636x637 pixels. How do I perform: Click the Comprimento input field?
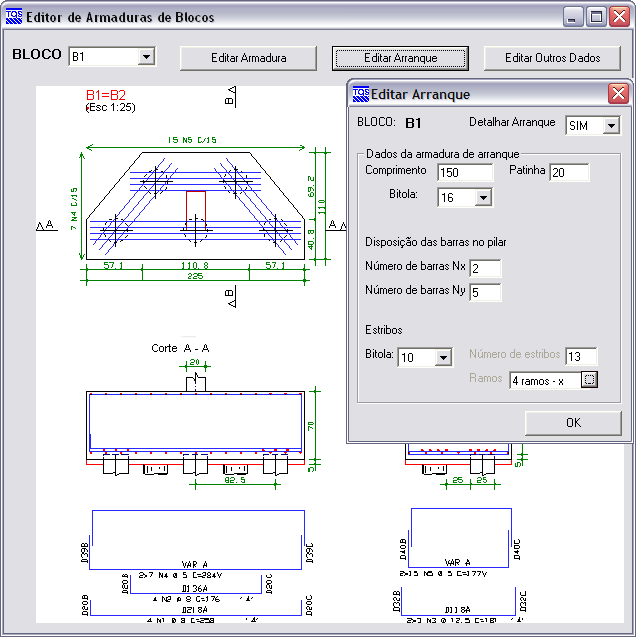click(x=465, y=173)
